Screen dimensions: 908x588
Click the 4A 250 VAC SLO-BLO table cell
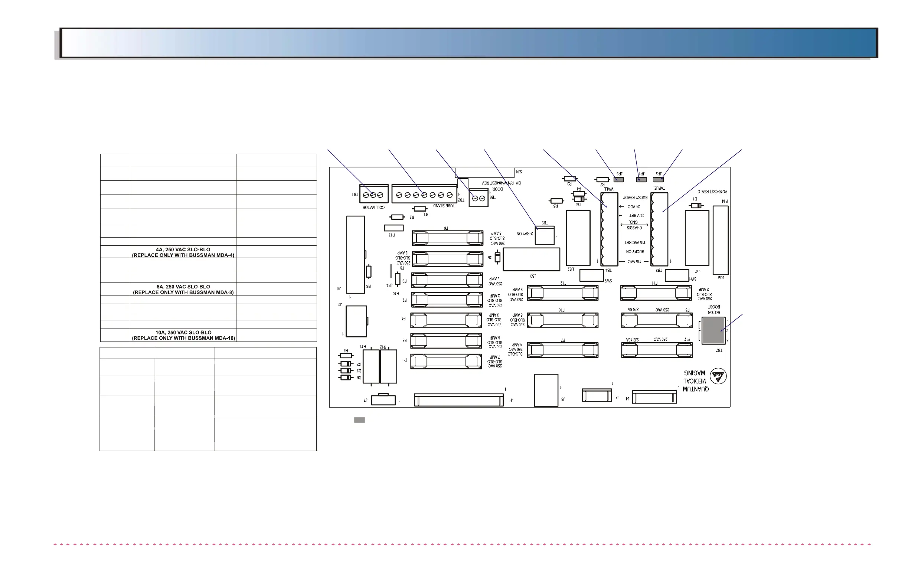click(183, 252)
